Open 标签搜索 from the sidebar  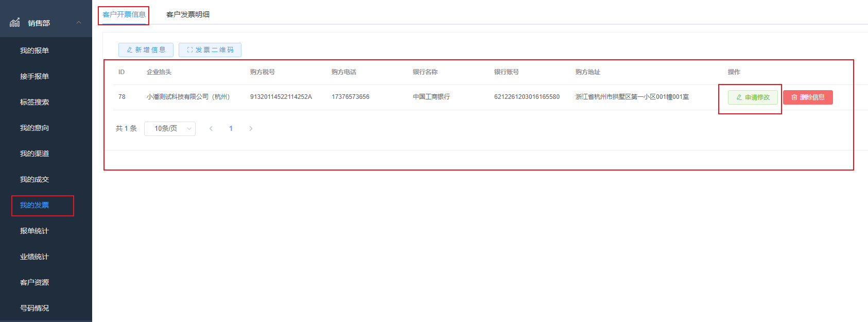tap(34, 102)
